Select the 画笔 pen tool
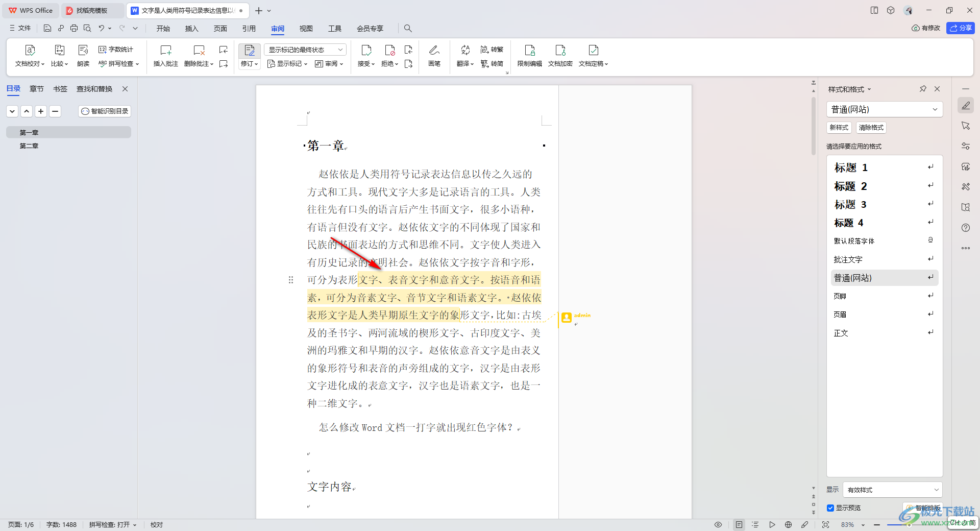This screenshot has width=980, height=531. coord(434,56)
